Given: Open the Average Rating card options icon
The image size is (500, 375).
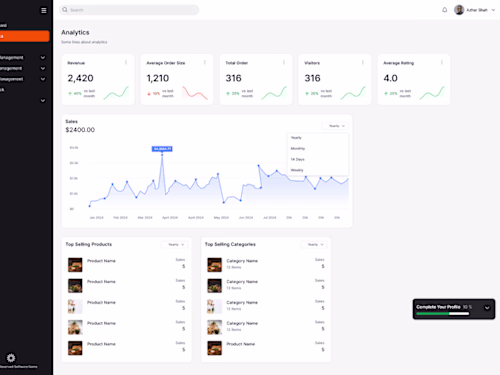Looking at the screenshot, I should [442, 63].
